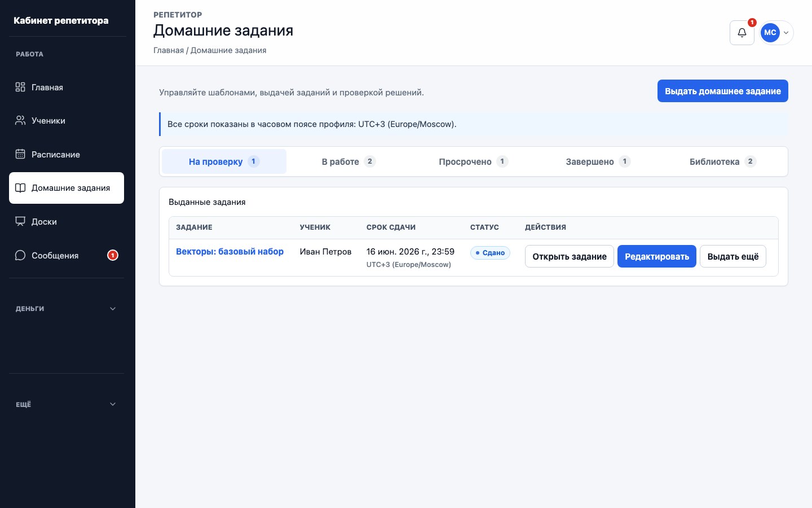Go to the Расписание sidebar page
Screen dimensions: 812x508
point(67,154)
